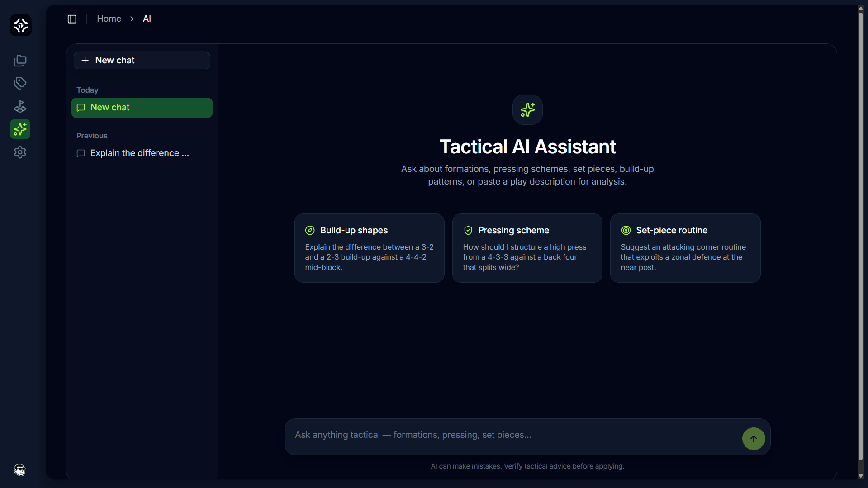
Task: Go to the Home breadcrumb
Action: pyautogui.click(x=109, y=19)
